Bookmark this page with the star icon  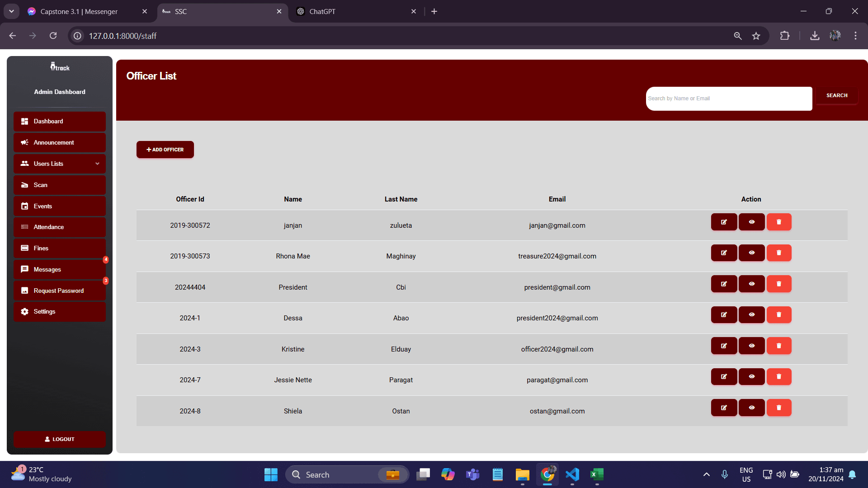756,36
